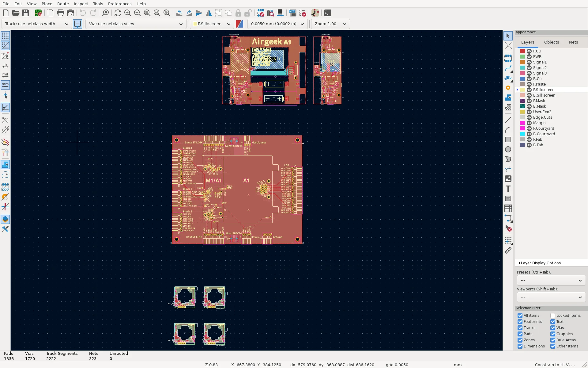Open the Help menu

coord(141,4)
